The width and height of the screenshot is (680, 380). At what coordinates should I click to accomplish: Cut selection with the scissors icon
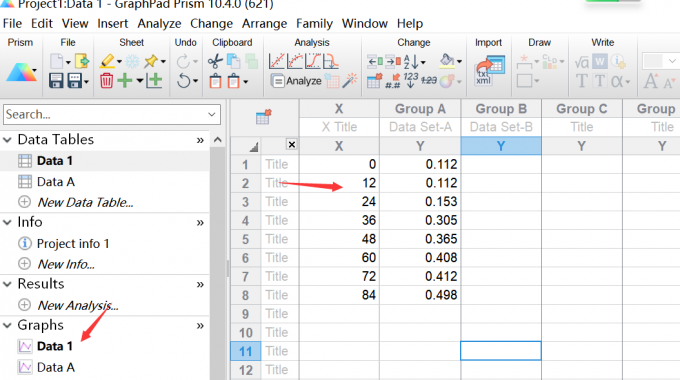pyautogui.click(x=215, y=61)
